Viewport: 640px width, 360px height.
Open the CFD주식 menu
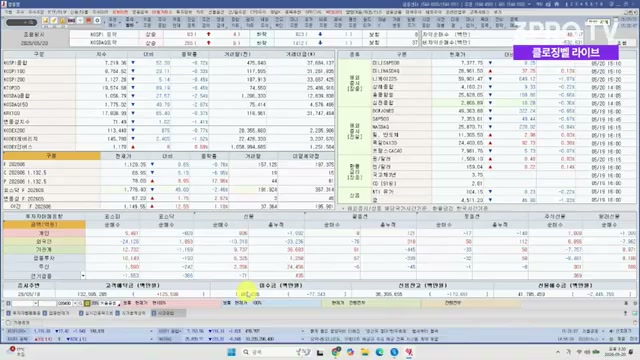point(258,12)
